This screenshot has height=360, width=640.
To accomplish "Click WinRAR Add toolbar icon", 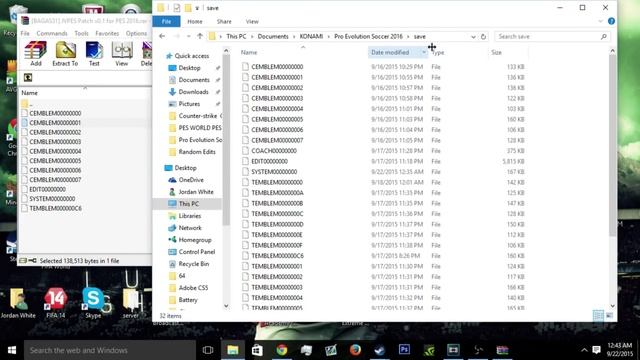I will point(36,53).
